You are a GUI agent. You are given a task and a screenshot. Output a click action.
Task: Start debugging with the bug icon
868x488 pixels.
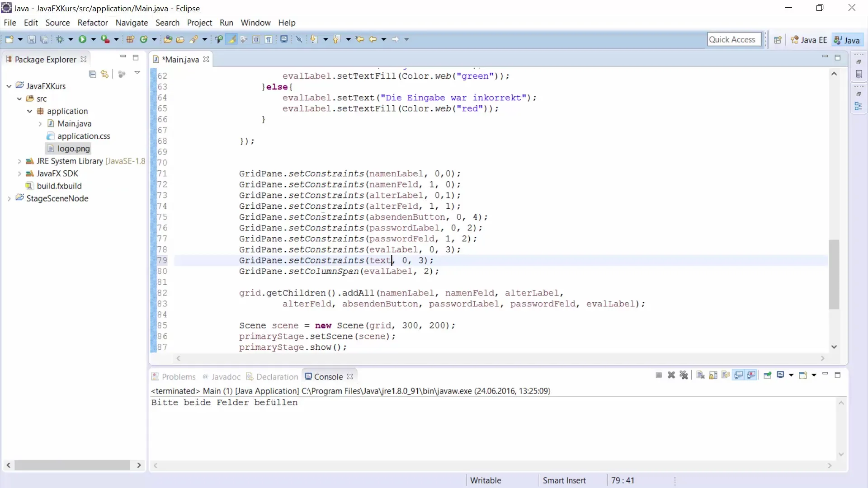coord(60,39)
